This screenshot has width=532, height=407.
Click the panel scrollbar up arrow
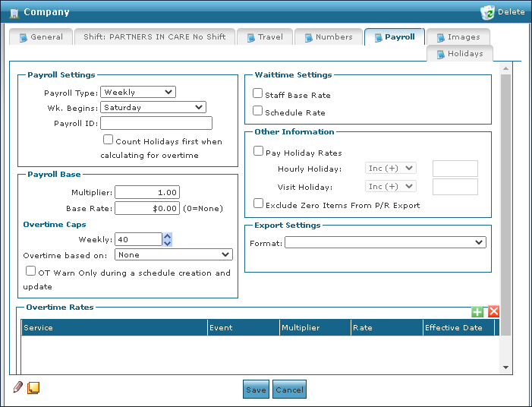[506, 68]
